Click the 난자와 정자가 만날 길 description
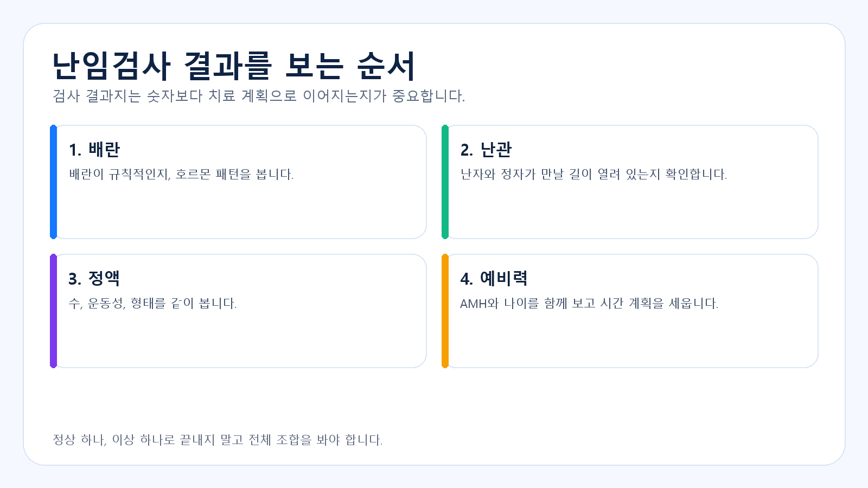Image resolution: width=868 pixels, height=488 pixels. click(x=593, y=175)
